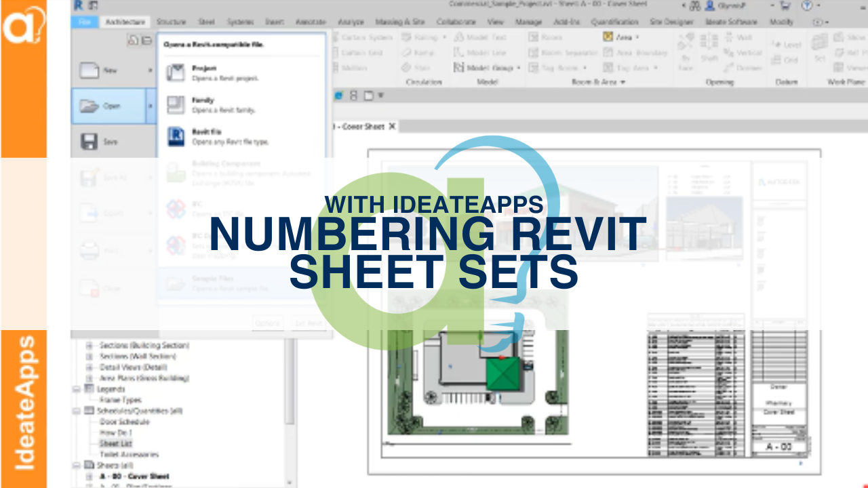The width and height of the screenshot is (868, 488).
Task: Close the A - 00 Cover Sheet view tab
Action: click(x=392, y=127)
